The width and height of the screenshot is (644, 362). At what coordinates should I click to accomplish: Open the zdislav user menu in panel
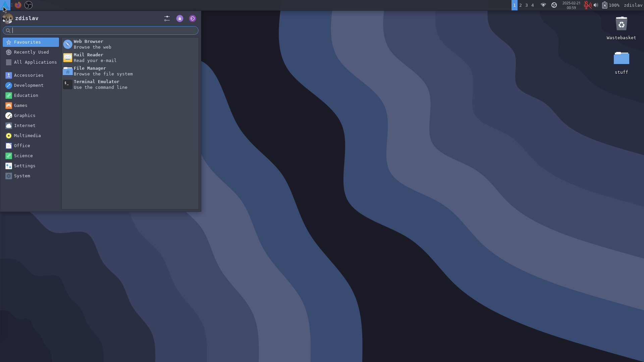coord(633,5)
